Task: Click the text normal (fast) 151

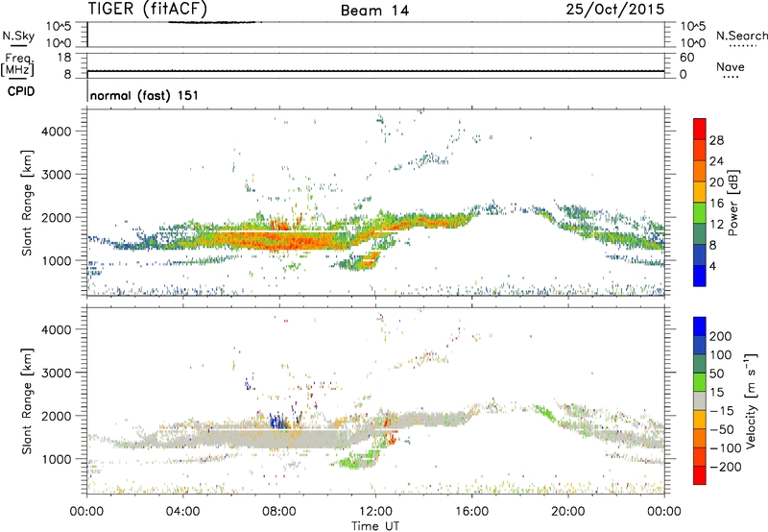Action: [145, 95]
